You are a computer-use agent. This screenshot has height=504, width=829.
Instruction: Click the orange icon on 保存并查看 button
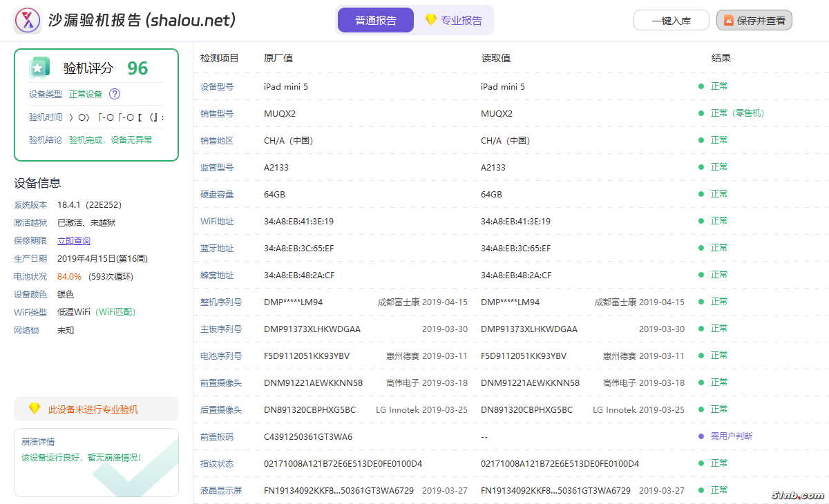point(728,21)
